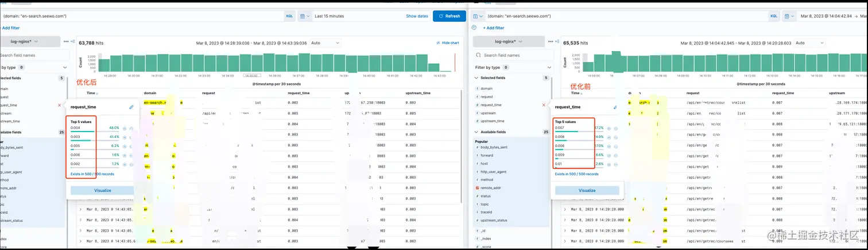Open saved query menu in right window
This screenshot has width=868, height=250.
[x=478, y=16]
